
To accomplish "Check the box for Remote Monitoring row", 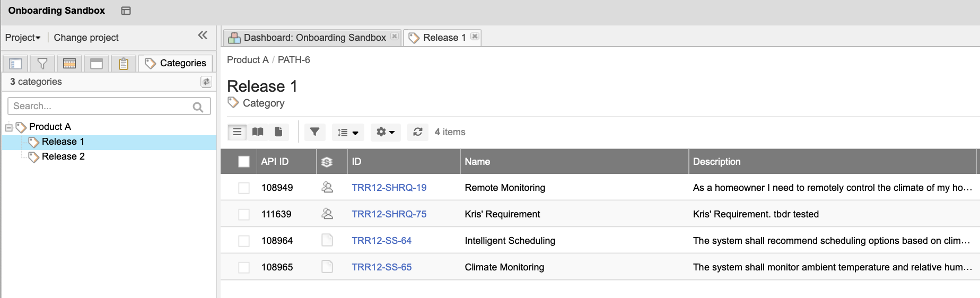I will 244,188.
